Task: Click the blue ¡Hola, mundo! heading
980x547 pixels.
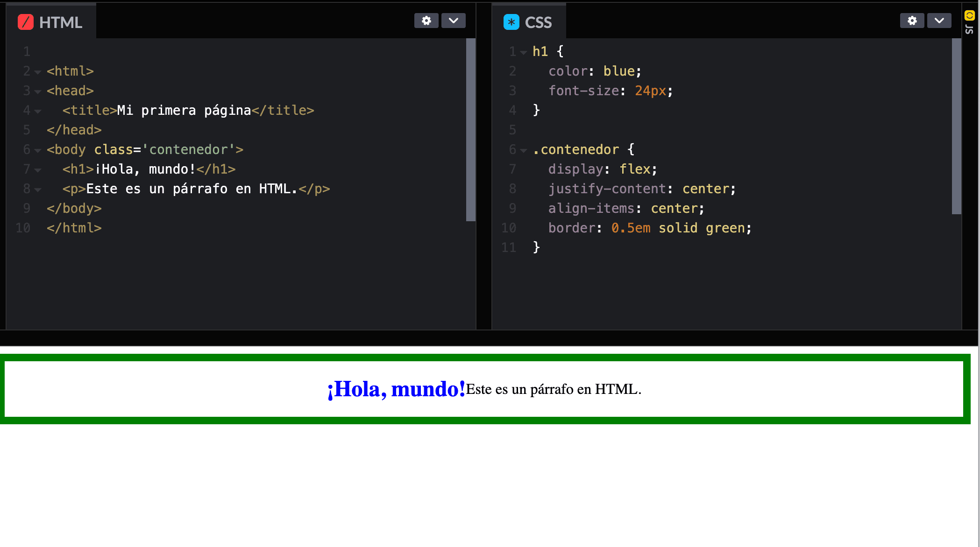Action: coord(396,389)
